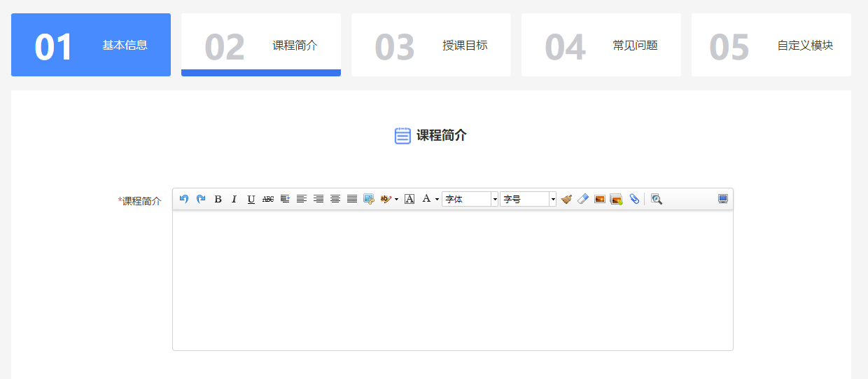Click the format painter brush icon
The image size is (868, 379).
[566, 199]
